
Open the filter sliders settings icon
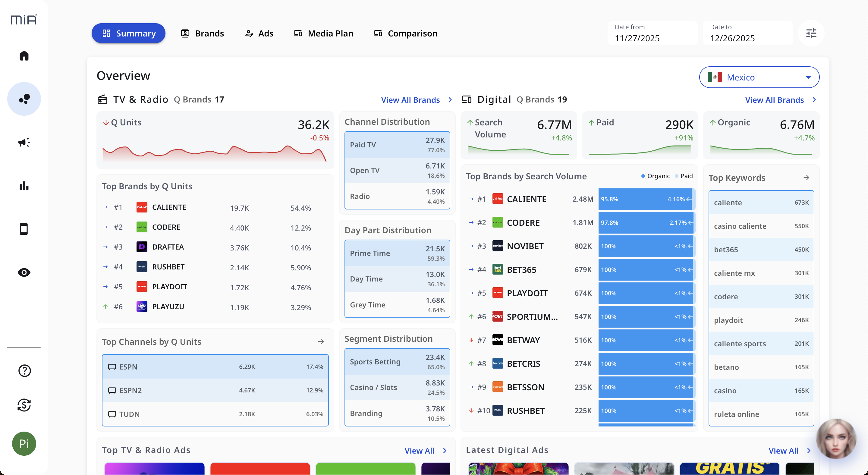point(811,33)
